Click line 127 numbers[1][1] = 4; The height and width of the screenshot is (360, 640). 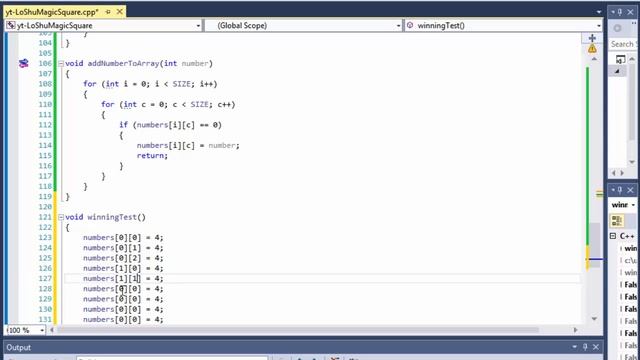point(123,278)
